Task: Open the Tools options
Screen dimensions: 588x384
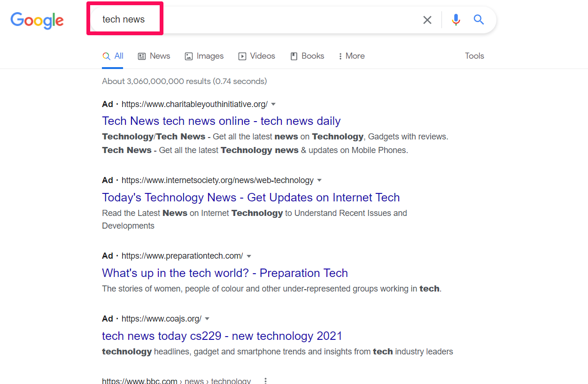Action: [474, 56]
